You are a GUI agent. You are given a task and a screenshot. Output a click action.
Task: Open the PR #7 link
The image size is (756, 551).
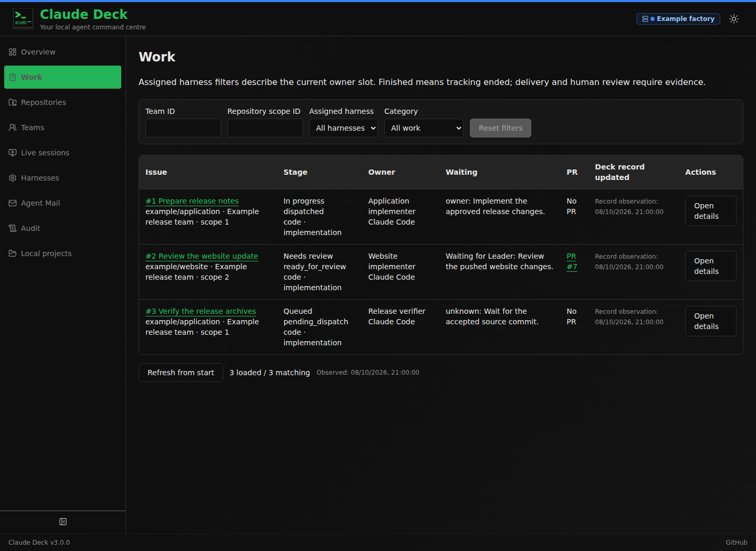[x=572, y=261]
